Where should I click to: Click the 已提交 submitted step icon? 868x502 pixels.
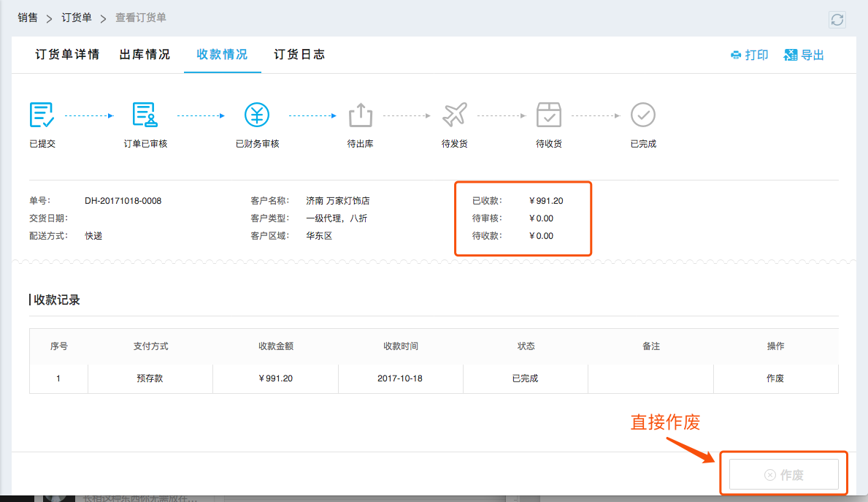(x=42, y=115)
